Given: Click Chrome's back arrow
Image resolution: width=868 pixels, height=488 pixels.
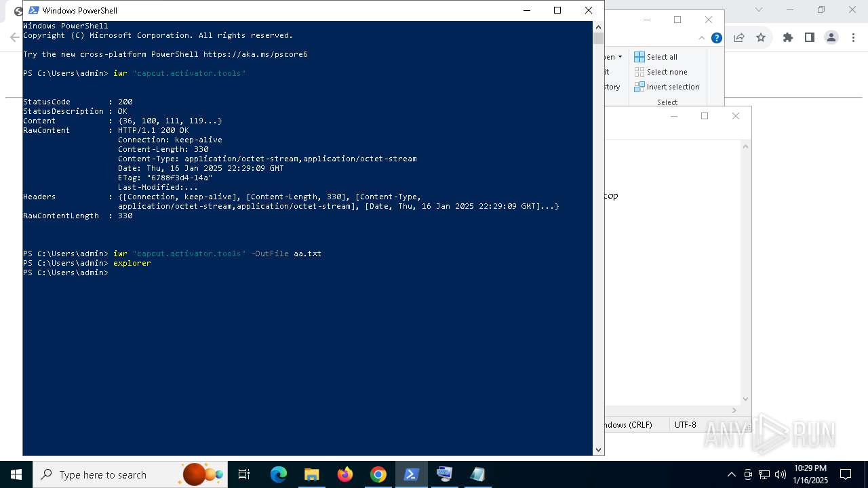Looking at the screenshot, I should [14, 37].
